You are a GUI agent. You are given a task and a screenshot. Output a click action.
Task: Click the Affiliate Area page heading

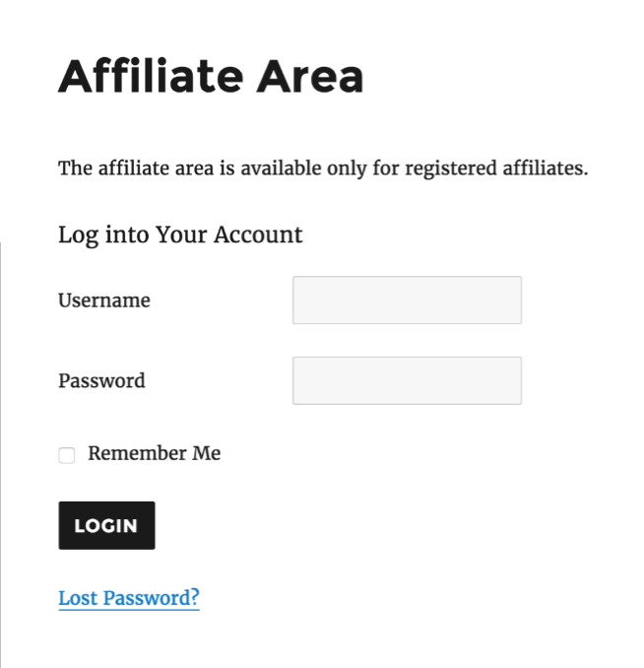tap(211, 76)
